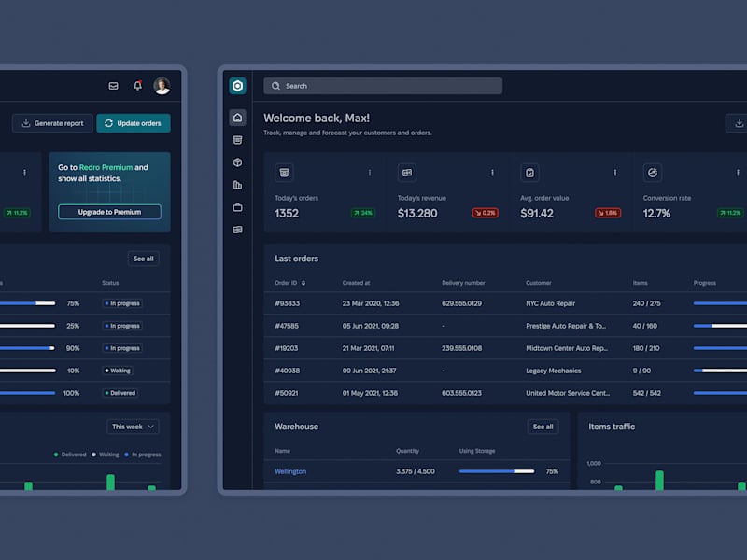Click the Avg. order value card icon
This screenshot has width=747, height=560.
[529, 173]
